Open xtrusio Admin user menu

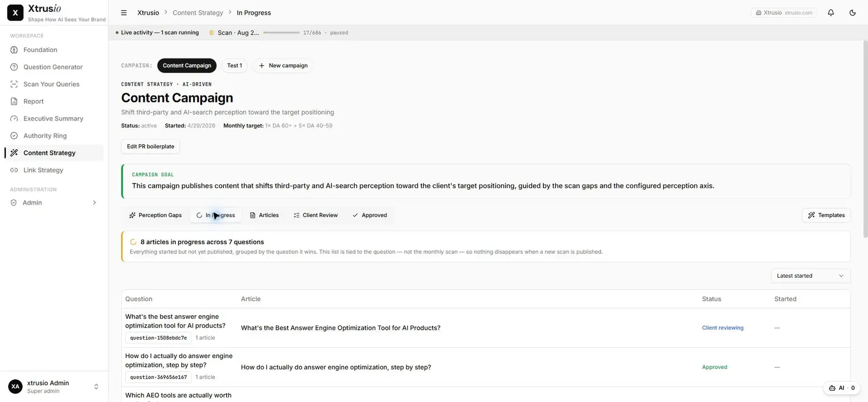point(54,387)
